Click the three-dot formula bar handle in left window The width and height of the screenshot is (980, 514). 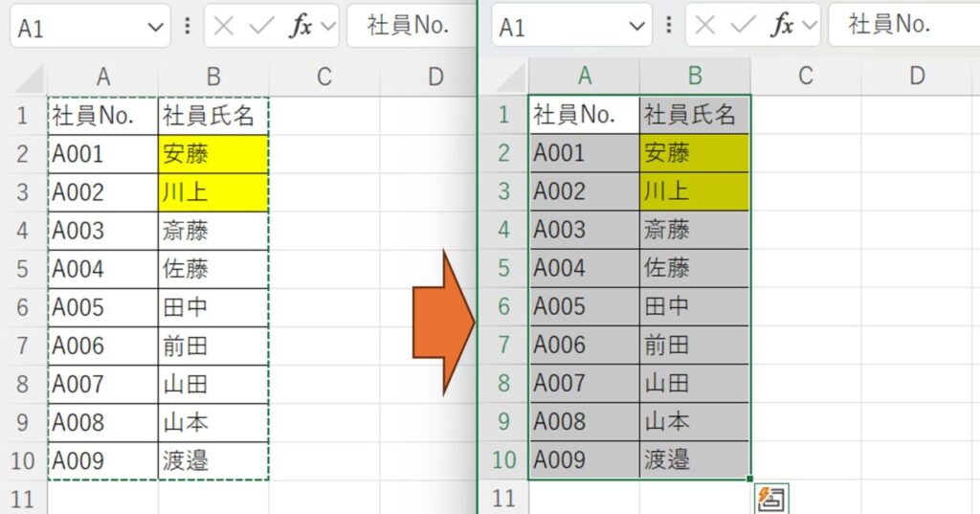coord(187,26)
